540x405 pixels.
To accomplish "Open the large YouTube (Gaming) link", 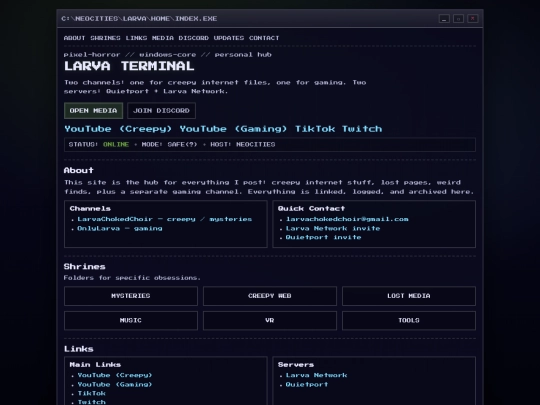I will pyautogui.click(x=233, y=129).
